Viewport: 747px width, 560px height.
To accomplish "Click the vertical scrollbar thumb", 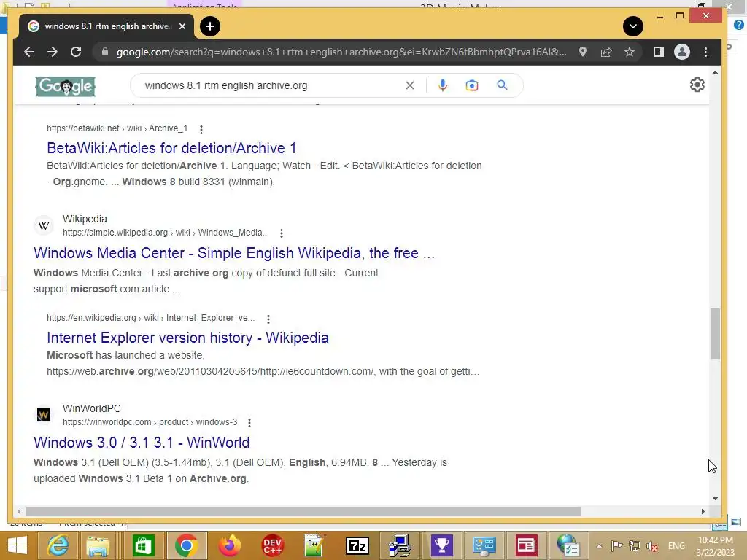I will pos(715,334).
